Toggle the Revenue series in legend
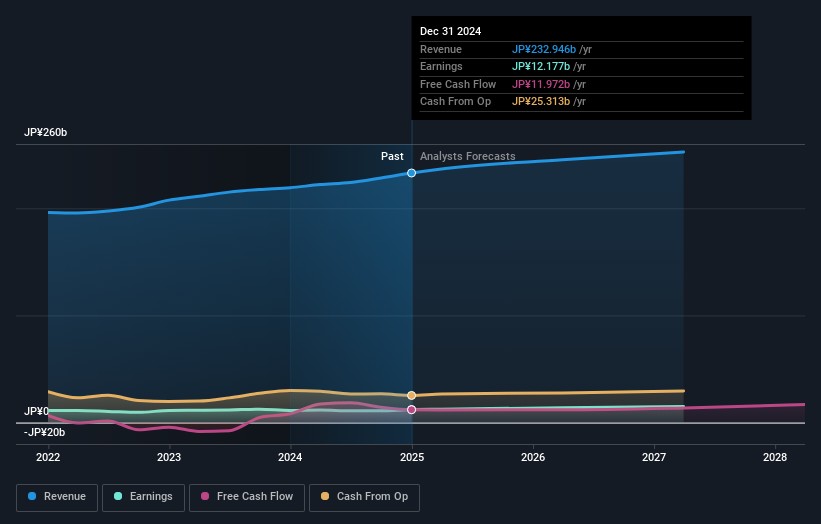 57,496
